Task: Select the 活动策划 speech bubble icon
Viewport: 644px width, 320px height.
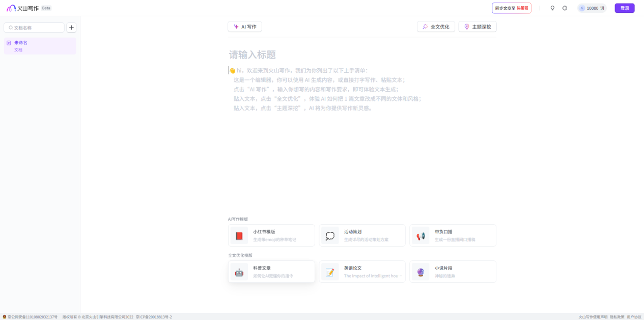Action: (x=330, y=236)
